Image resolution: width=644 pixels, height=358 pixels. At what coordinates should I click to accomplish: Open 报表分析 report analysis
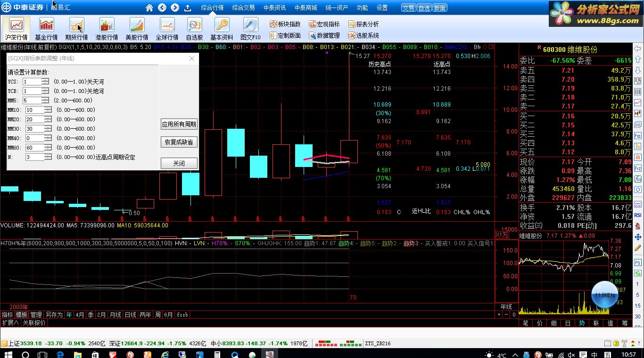pyautogui.click(x=363, y=24)
